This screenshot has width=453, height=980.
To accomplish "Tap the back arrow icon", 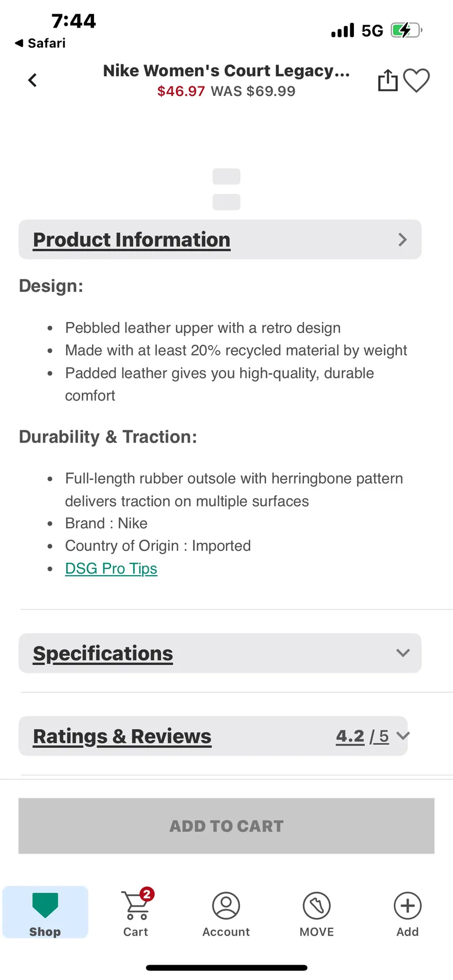I will (x=32, y=80).
